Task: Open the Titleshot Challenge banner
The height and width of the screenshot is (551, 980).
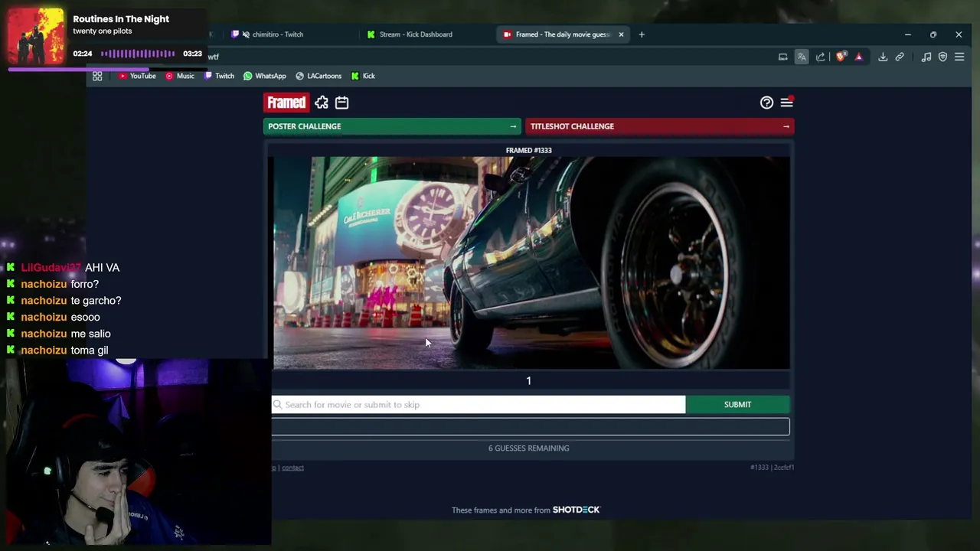Action: [659, 126]
